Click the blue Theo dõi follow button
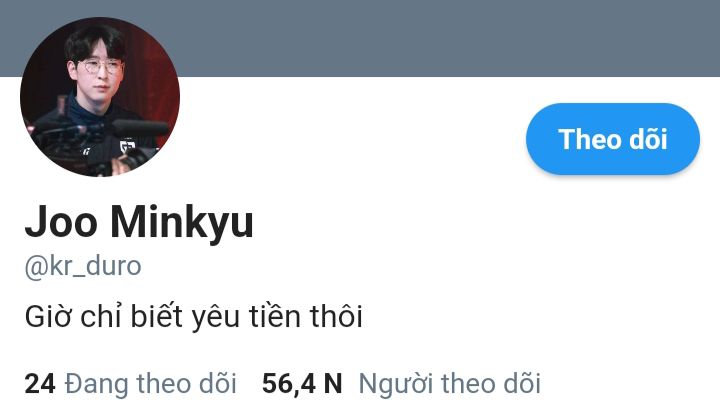This screenshot has width=720, height=405. coord(613,139)
